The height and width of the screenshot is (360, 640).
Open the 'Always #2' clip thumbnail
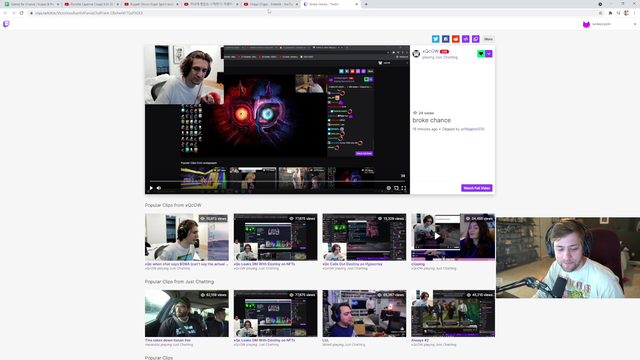tap(453, 313)
